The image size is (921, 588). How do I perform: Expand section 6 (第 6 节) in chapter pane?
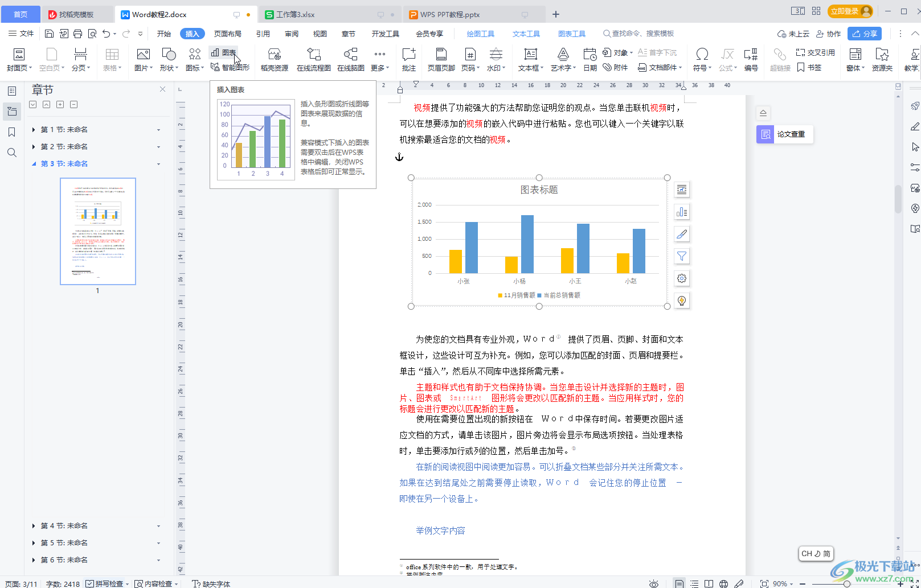point(34,560)
